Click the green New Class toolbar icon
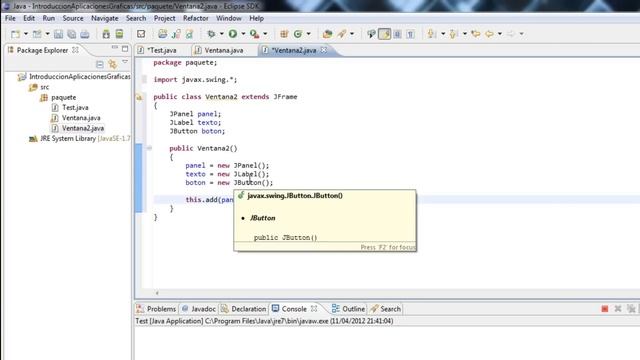This screenshot has width=640, height=360. (298, 34)
